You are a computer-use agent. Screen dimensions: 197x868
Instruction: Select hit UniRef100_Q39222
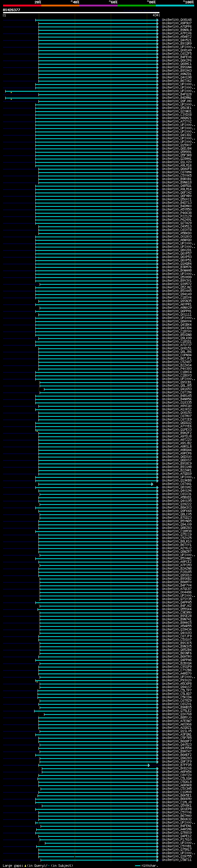pos(177,504)
